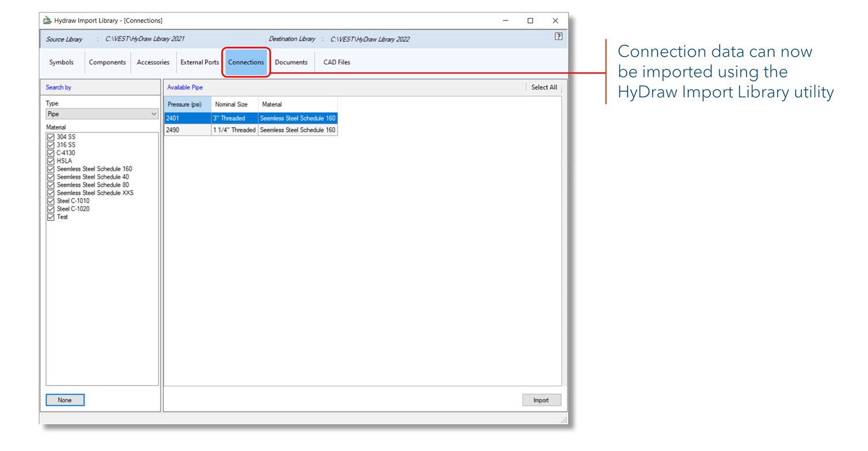Image resolution: width=868 pixels, height=451 pixels.
Task: Sort by Pressure (psi) column header
Action: tap(184, 105)
